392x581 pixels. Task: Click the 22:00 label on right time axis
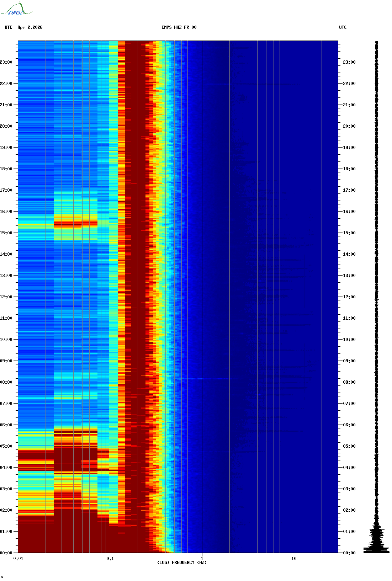tap(349, 84)
